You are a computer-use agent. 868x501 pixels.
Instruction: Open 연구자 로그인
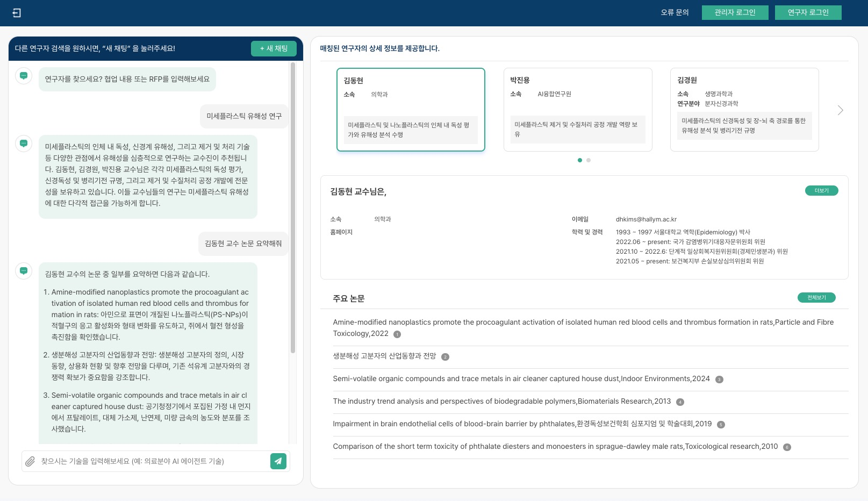click(x=808, y=12)
